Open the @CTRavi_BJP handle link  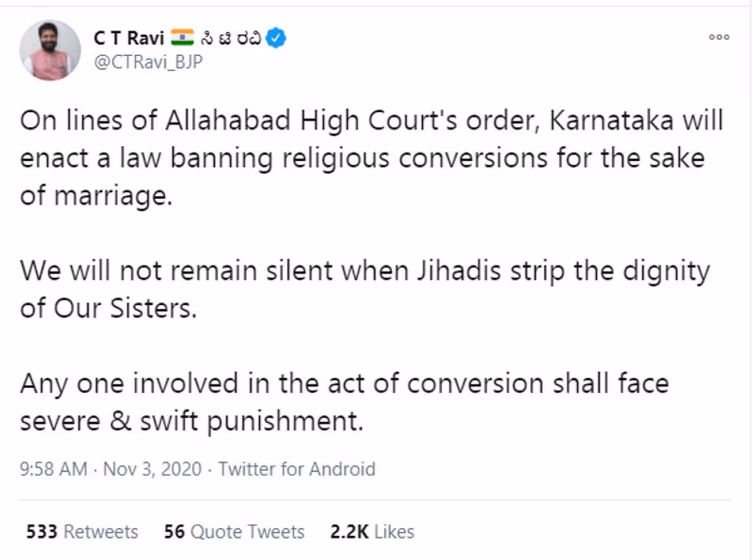[147, 62]
